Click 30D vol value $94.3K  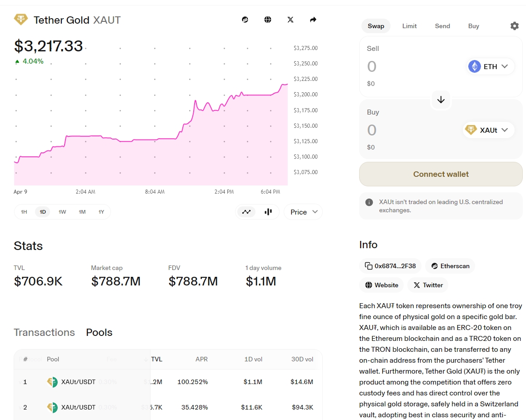pos(303,407)
